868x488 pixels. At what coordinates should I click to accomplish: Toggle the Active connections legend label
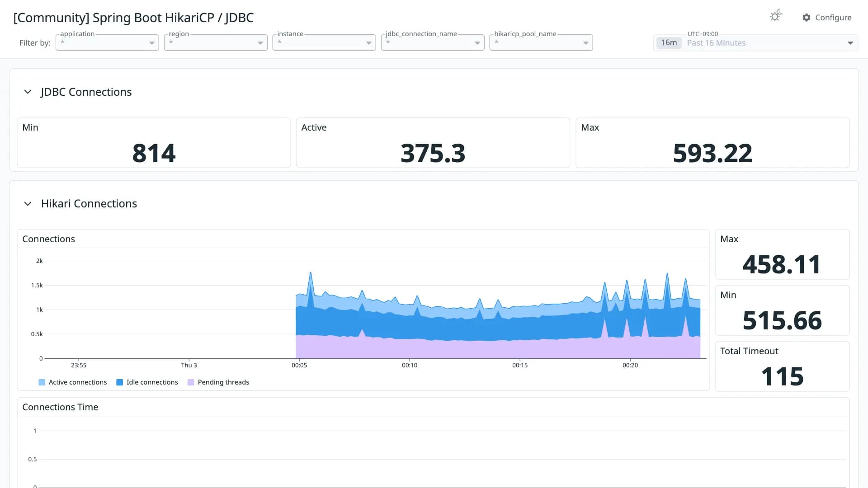point(78,382)
